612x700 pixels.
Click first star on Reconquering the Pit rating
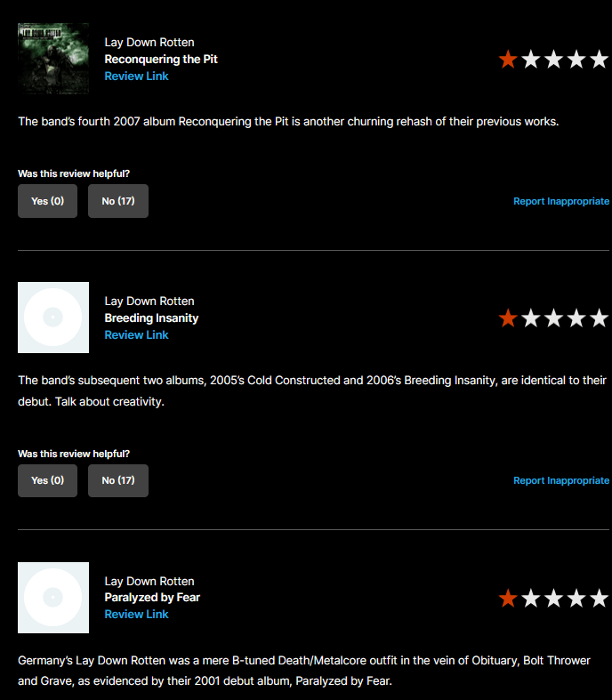pyautogui.click(x=508, y=60)
